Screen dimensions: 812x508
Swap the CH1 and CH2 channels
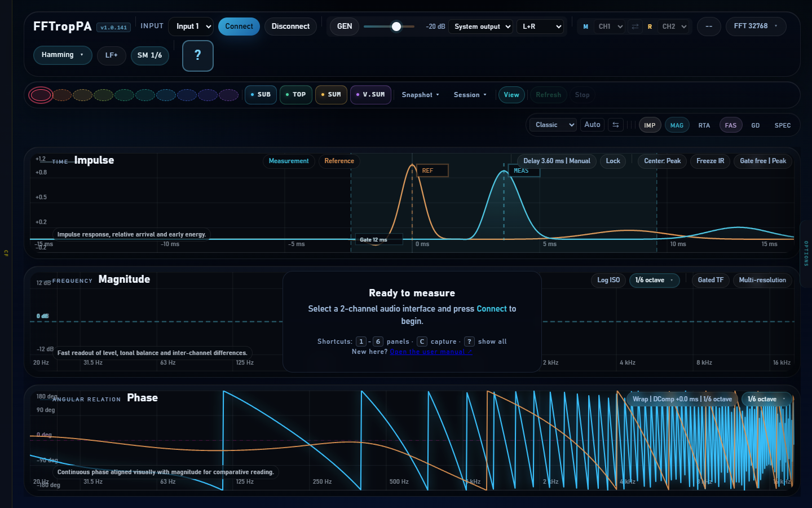pyautogui.click(x=635, y=27)
